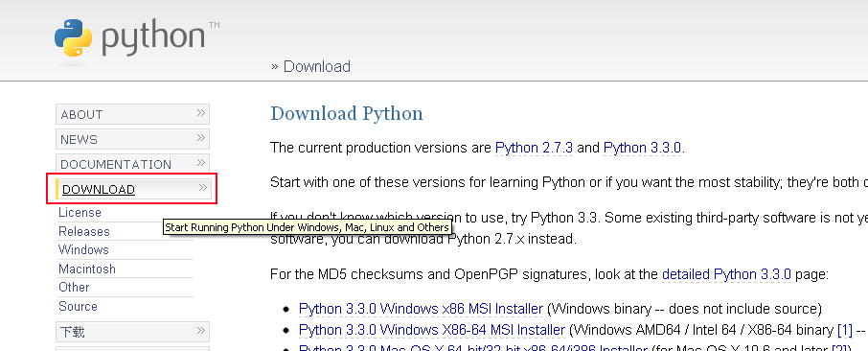Click the Download breadcrumb link

coord(317,66)
